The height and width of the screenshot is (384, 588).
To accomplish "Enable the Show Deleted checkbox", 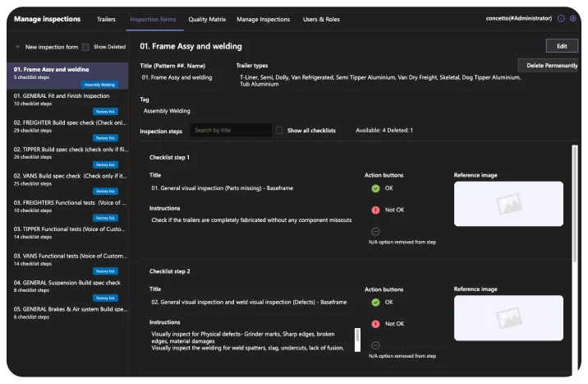I will [x=85, y=47].
